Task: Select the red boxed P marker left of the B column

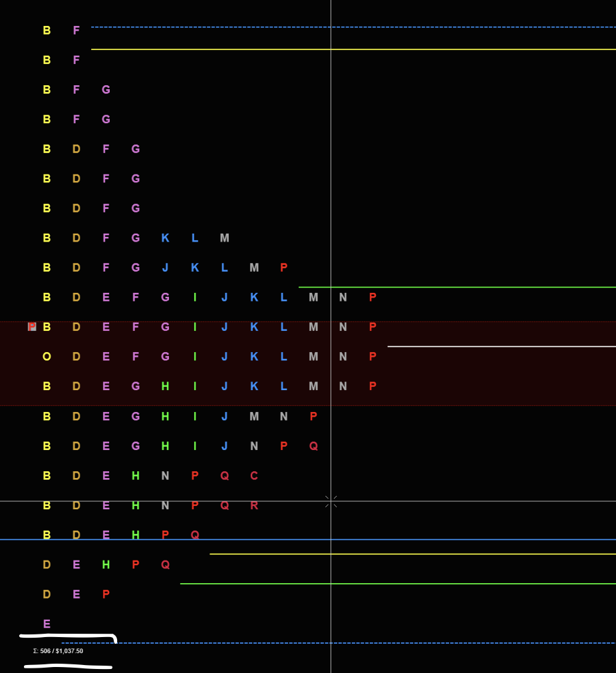Action: click(32, 327)
